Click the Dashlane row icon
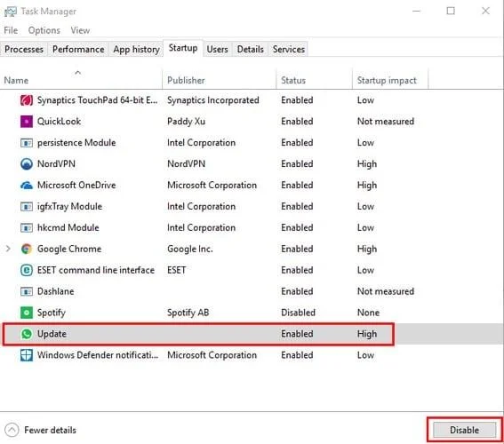The height and width of the screenshot is (444, 504). pos(27,291)
